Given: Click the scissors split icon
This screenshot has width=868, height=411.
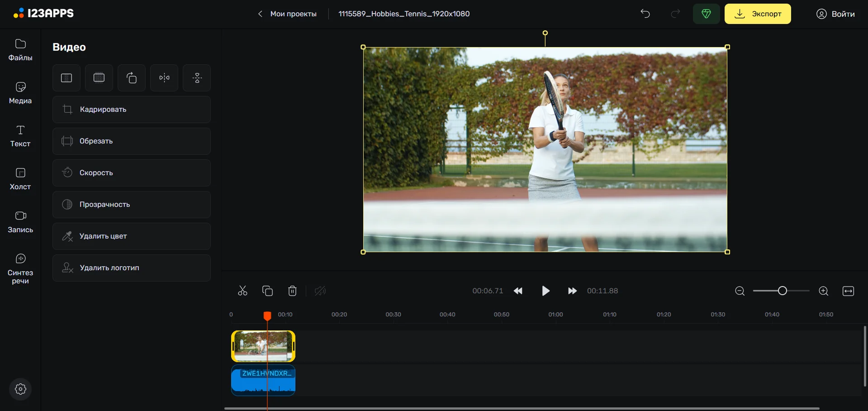Looking at the screenshot, I should (242, 291).
